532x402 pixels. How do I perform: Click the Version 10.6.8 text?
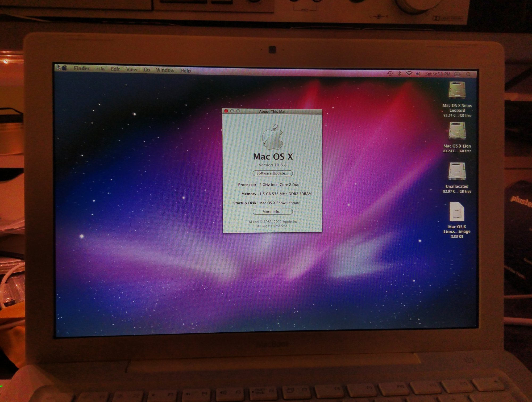tap(273, 165)
